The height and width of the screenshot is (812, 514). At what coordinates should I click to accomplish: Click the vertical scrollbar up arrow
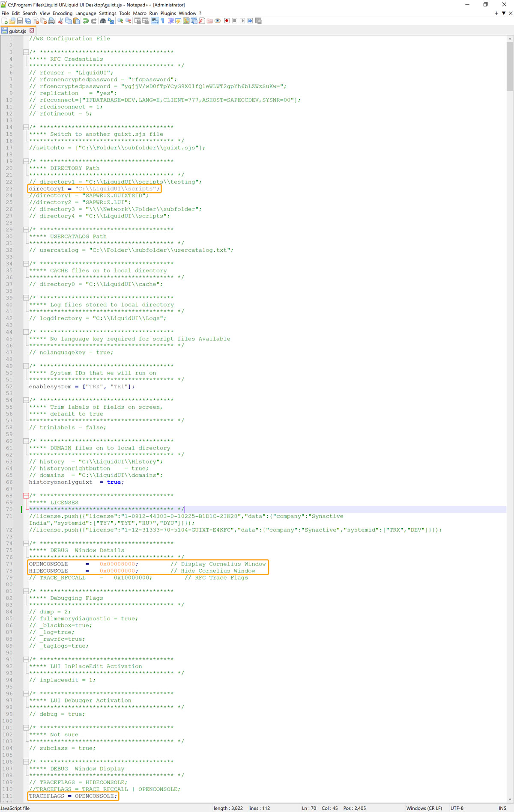tap(510, 39)
